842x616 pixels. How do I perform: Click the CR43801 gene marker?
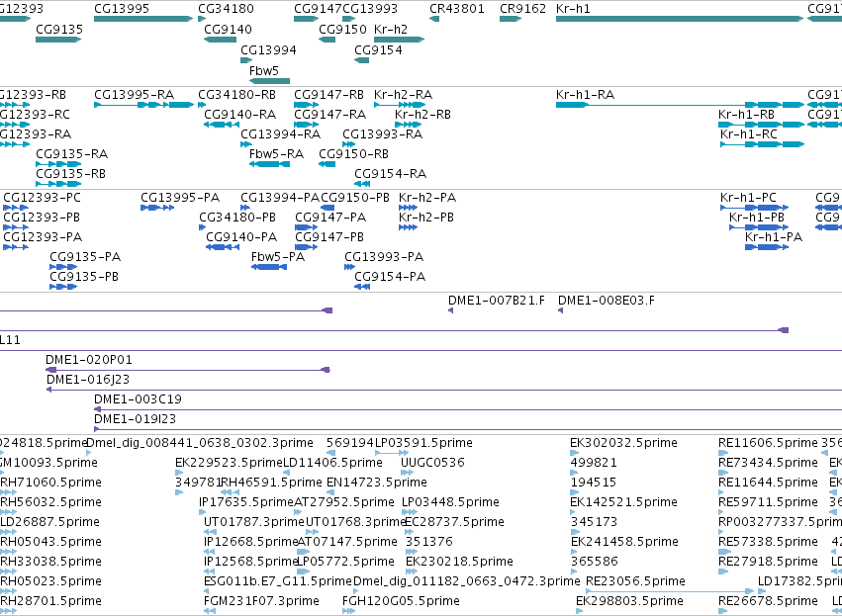click(x=434, y=19)
